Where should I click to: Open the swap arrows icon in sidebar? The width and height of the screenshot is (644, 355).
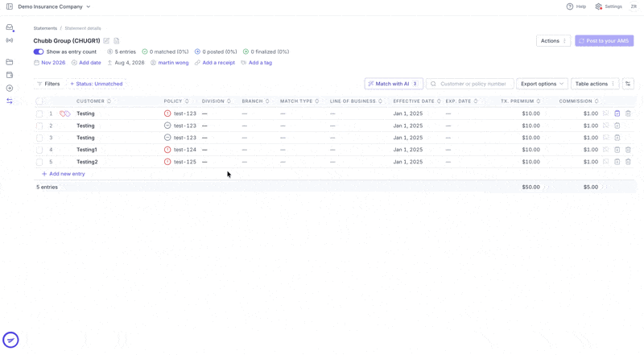(10, 101)
